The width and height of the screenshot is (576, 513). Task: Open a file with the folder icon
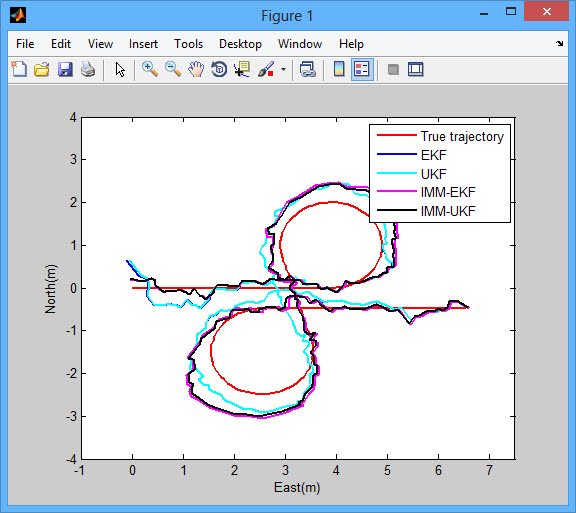(x=42, y=69)
